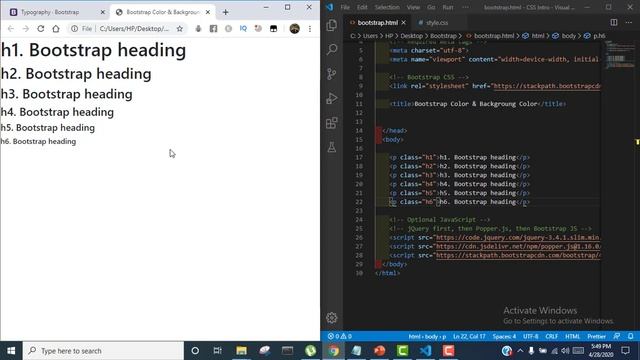
Task: Open Selection menu in VS Code
Action: pyautogui.click(x=387, y=7)
